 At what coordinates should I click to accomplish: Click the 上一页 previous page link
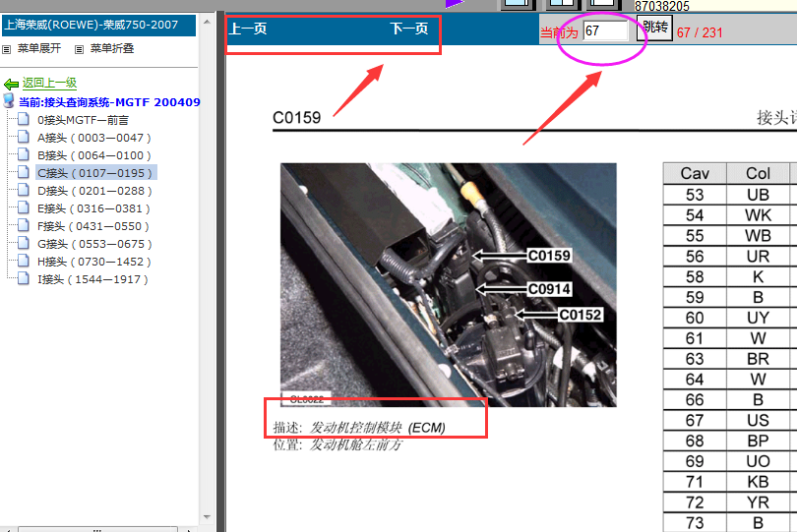[248, 29]
